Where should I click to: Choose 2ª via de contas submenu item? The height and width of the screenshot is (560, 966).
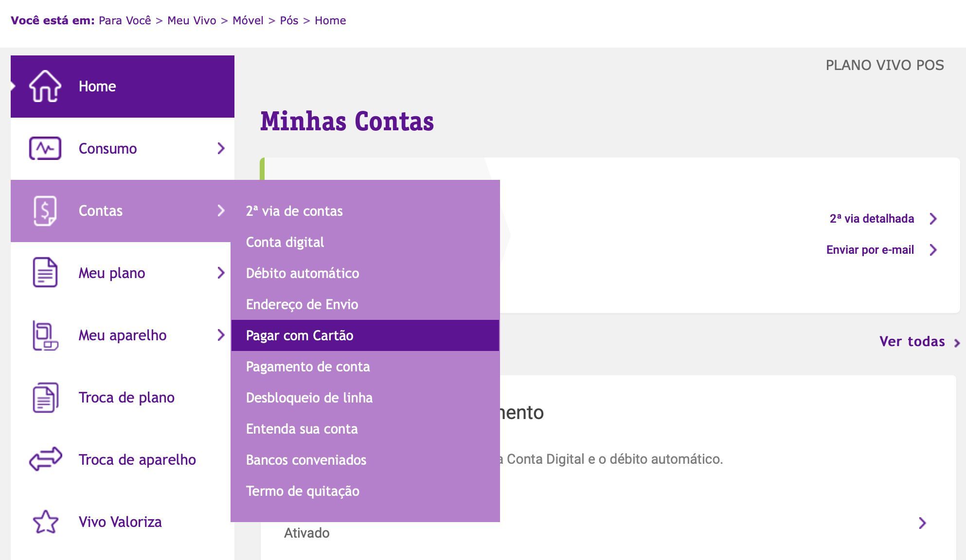365,211
